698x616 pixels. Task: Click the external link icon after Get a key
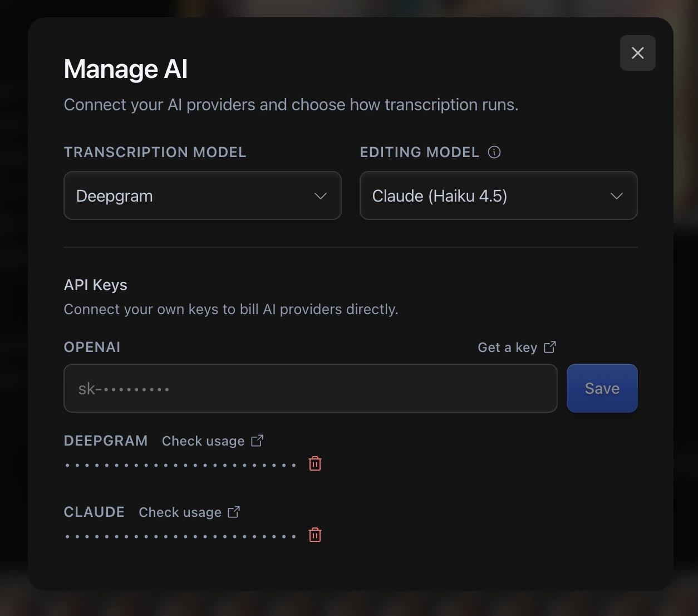[550, 347]
